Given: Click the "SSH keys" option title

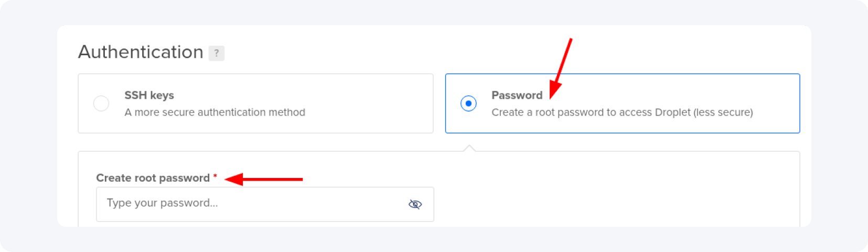Looking at the screenshot, I should [149, 96].
